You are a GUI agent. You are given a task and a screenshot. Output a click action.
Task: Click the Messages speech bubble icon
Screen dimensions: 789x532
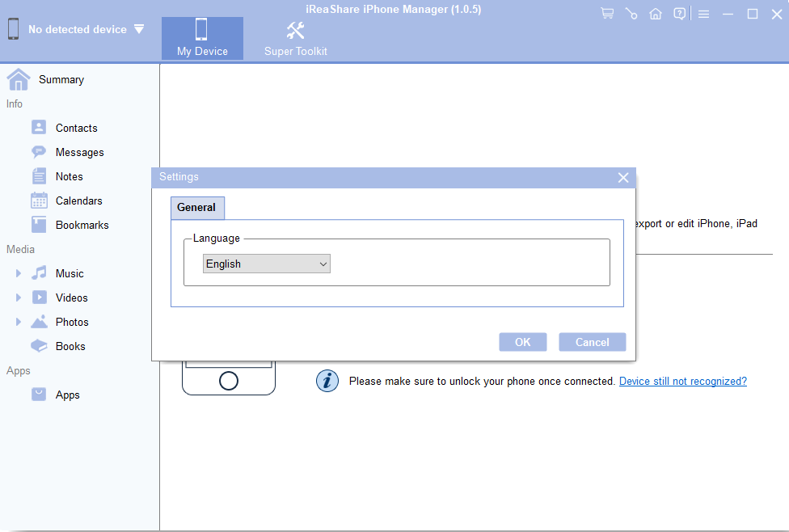coord(39,151)
